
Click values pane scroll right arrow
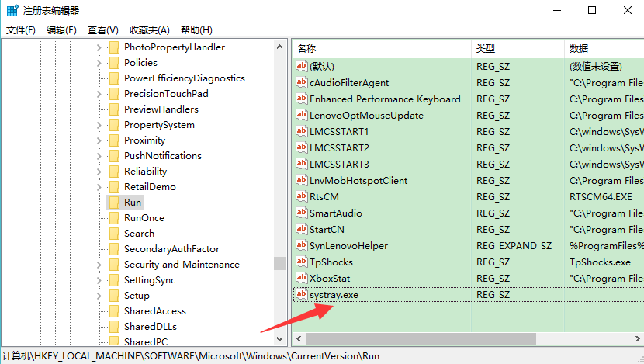coord(638,339)
